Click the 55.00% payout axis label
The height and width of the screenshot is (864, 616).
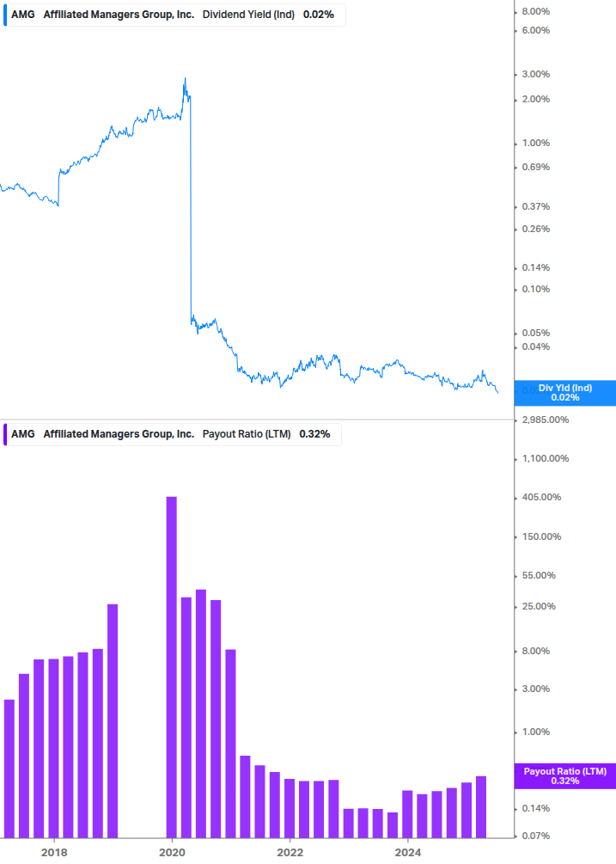click(x=539, y=575)
